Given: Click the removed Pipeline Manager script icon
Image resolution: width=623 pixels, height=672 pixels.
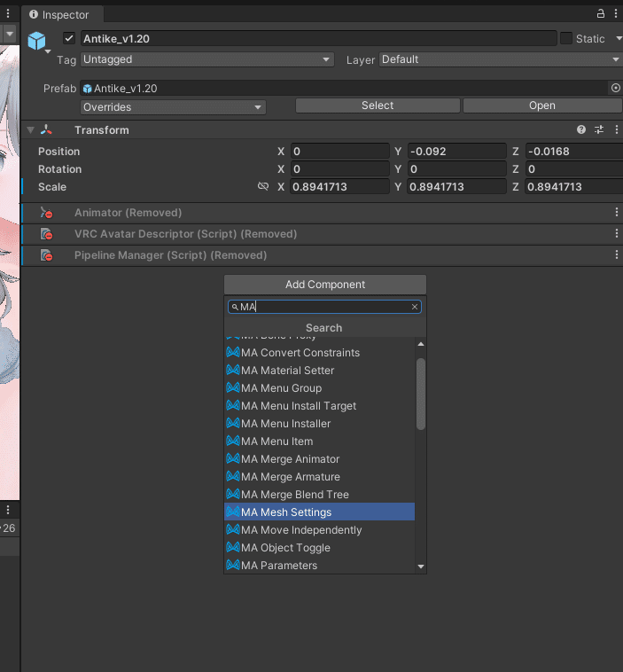Looking at the screenshot, I should click(x=46, y=255).
